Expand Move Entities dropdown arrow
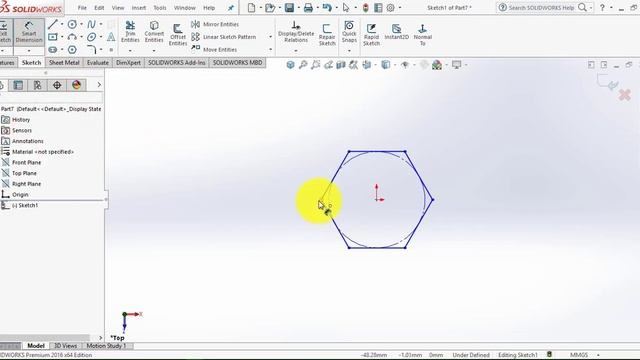The image size is (640, 360). 270,49
